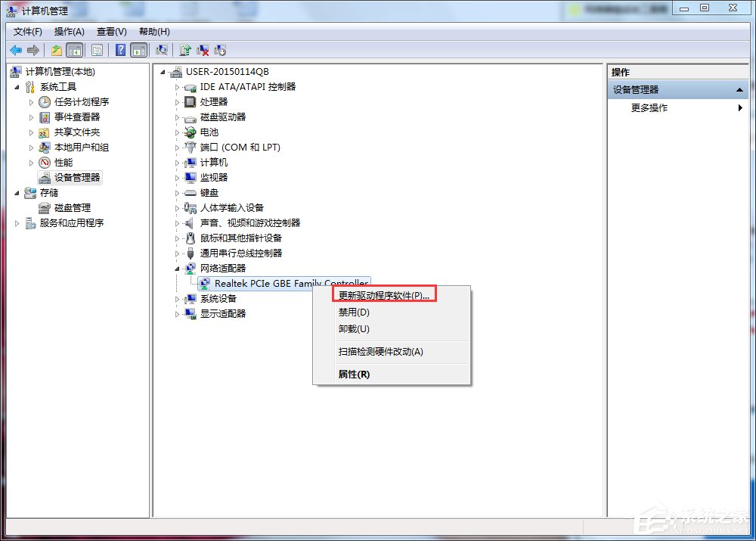Expand the 服务和应用程序 node
Viewport: 756px width, 541px height.
(x=17, y=222)
